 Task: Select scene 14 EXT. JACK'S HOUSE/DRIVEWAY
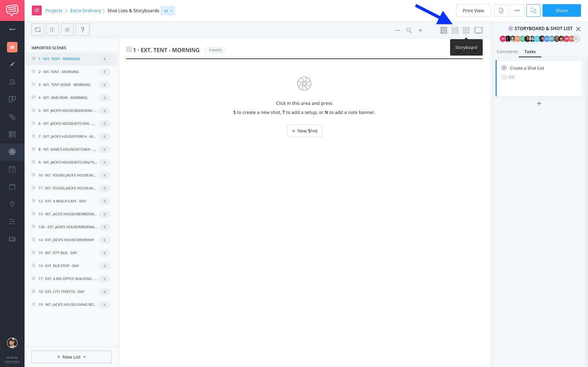71,240
